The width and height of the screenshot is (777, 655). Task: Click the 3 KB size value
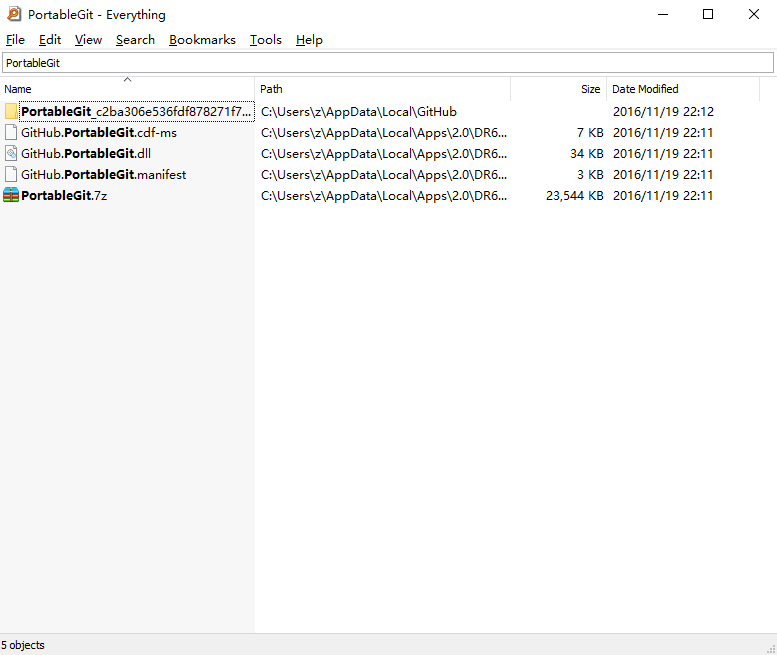click(590, 174)
